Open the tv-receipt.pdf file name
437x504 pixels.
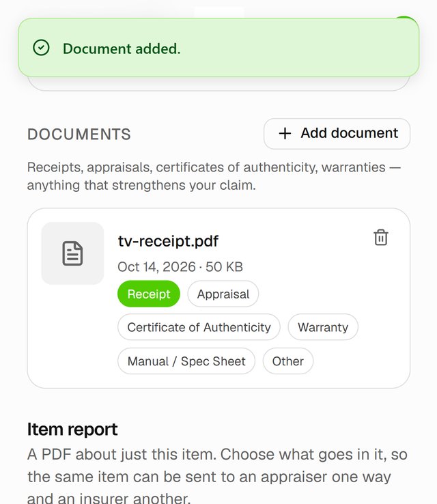click(x=168, y=241)
